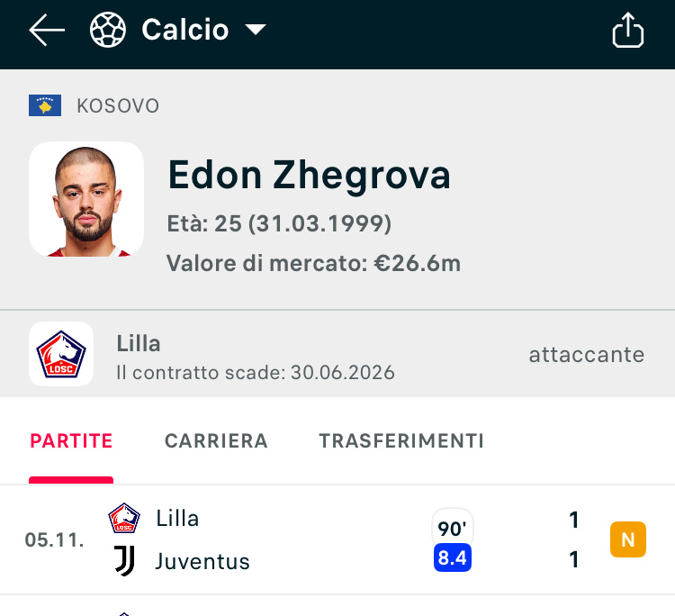675x616 pixels.
Task: Open the share icon in header
Action: click(x=627, y=30)
